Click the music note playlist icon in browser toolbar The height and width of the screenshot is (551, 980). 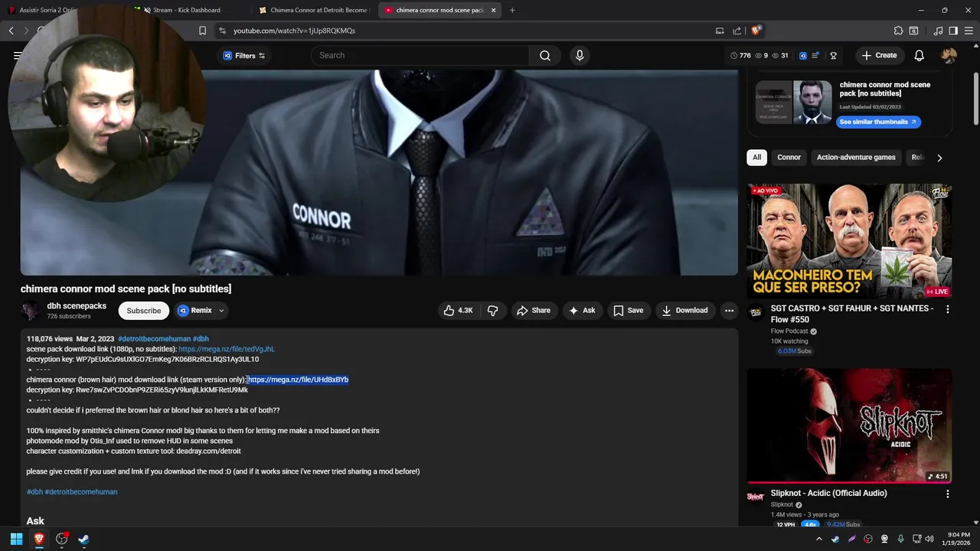coord(938,31)
